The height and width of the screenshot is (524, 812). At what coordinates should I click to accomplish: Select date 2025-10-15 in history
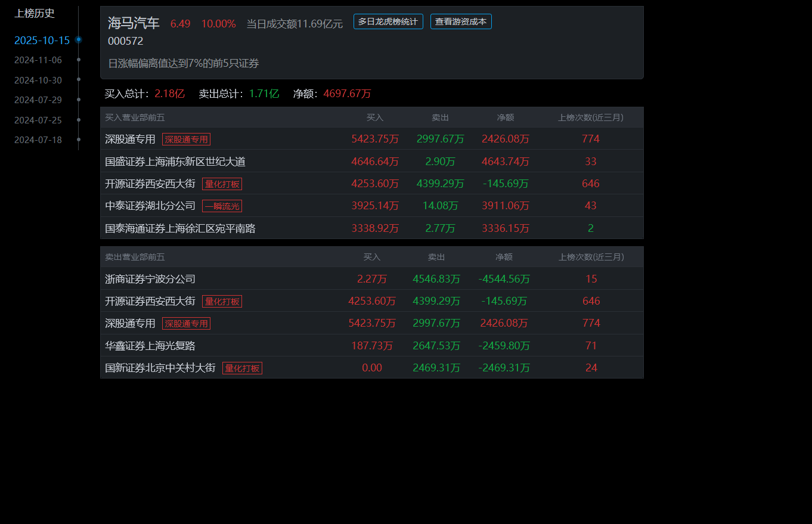pyautogui.click(x=42, y=40)
